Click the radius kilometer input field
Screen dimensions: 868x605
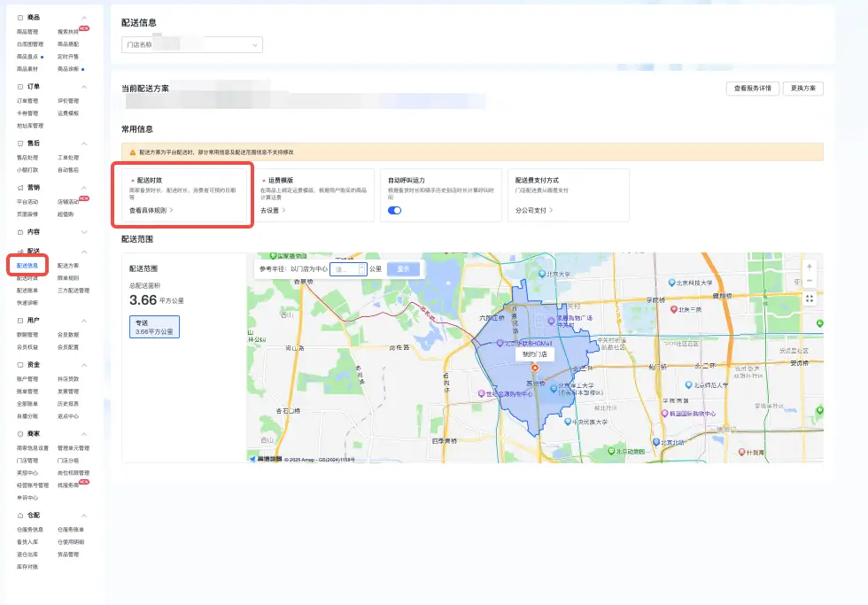(x=348, y=269)
